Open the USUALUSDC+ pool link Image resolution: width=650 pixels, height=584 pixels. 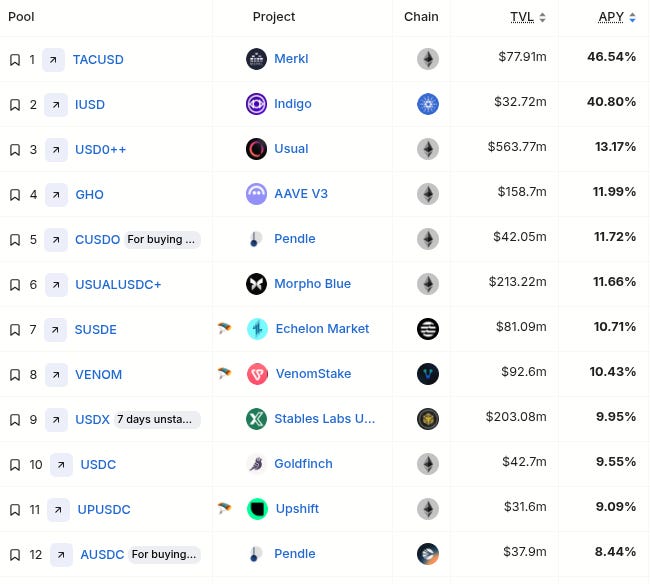(x=118, y=285)
